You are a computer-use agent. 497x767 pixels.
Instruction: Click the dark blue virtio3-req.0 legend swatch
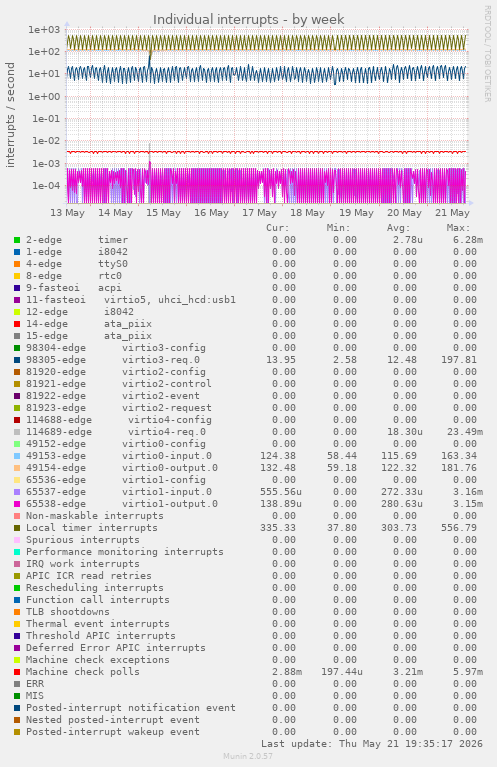click(17, 360)
